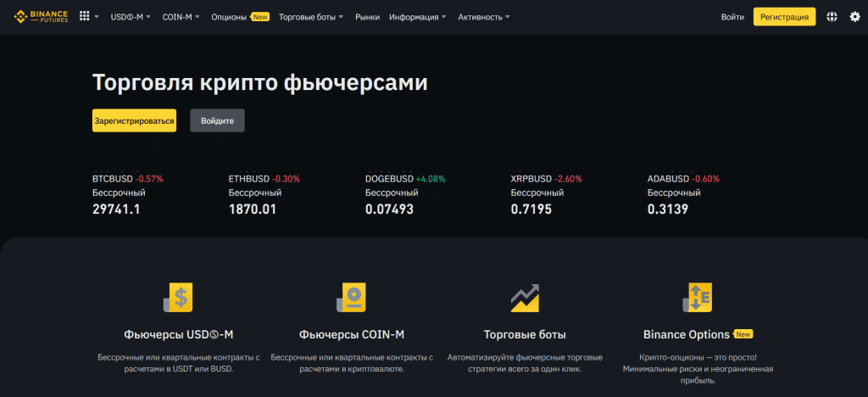Click the New badge next to Опционы
This screenshot has width=868, height=397.
pyautogui.click(x=260, y=17)
